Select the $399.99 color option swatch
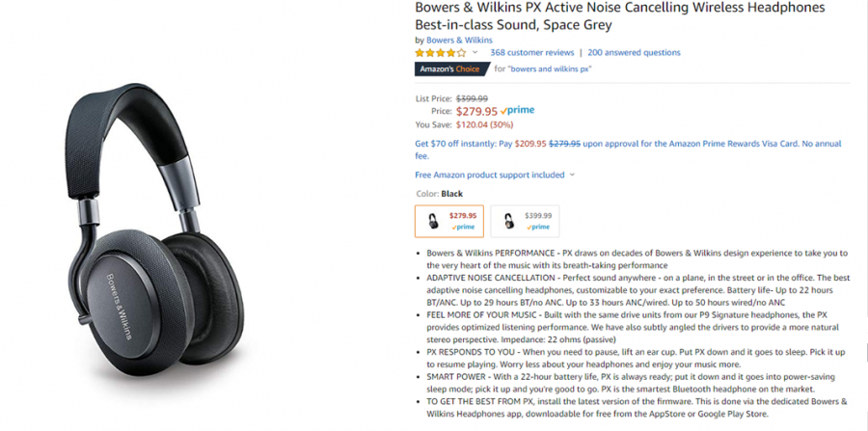This screenshot has width=868, height=431. (x=524, y=221)
